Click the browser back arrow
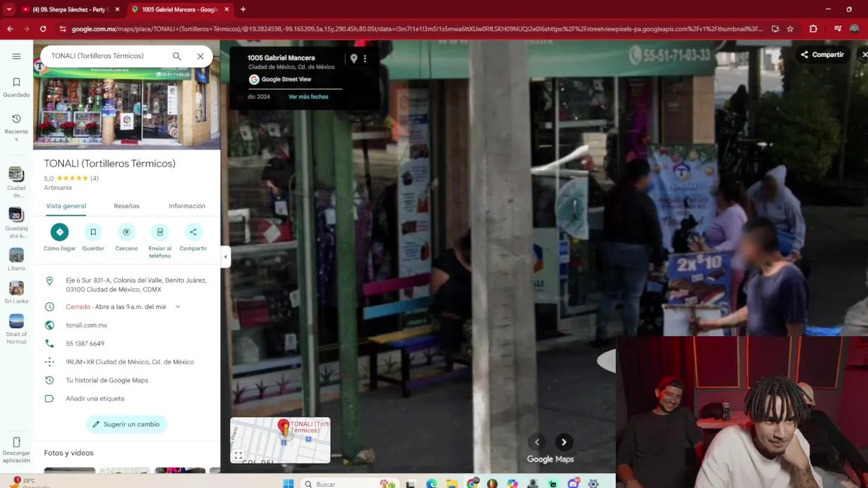Screen dimensions: 868x488 tap(9, 28)
